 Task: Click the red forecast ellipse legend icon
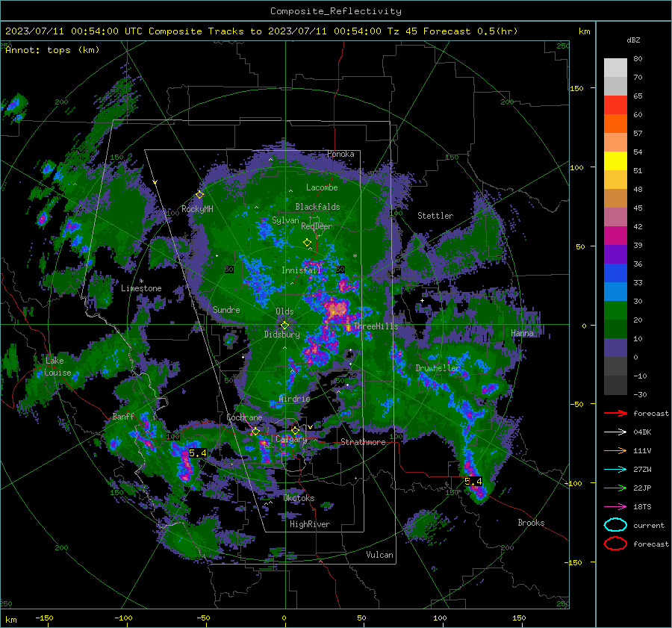click(x=615, y=544)
